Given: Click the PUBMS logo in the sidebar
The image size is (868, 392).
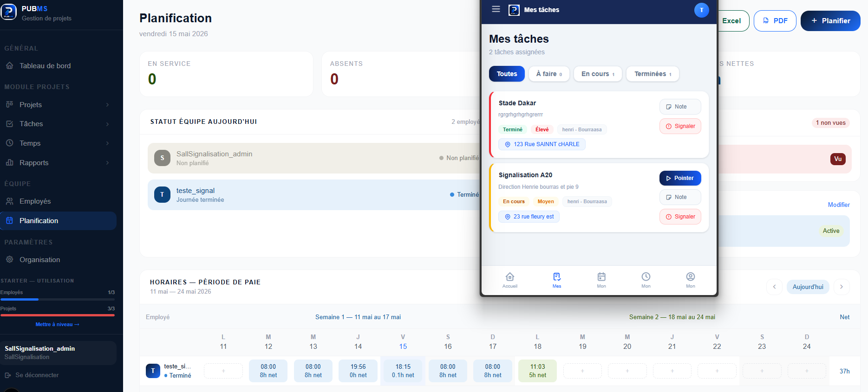Looking at the screenshot, I should click(9, 12).
